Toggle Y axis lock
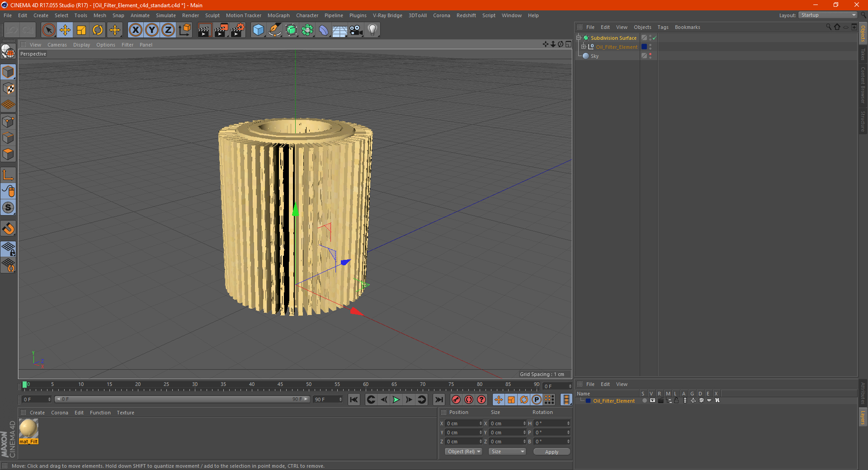The height and width of the screenshot is (470, 868). coord(152,30)
